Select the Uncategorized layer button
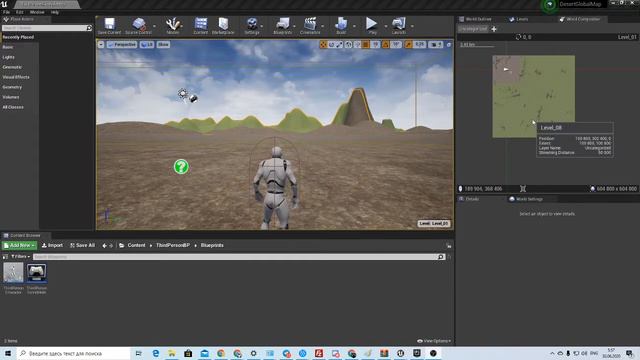Image resolution: width=640 pixels, height=360 pixels. point(473,29)
